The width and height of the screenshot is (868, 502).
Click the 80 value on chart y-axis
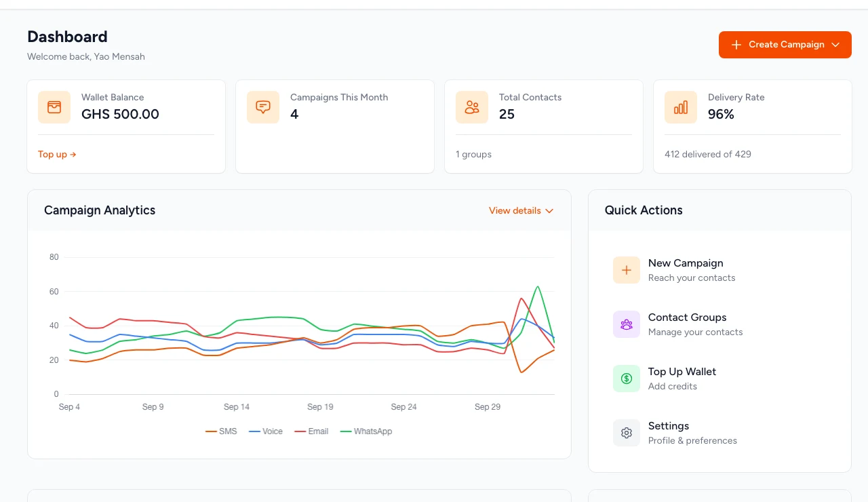coord(54,257)
